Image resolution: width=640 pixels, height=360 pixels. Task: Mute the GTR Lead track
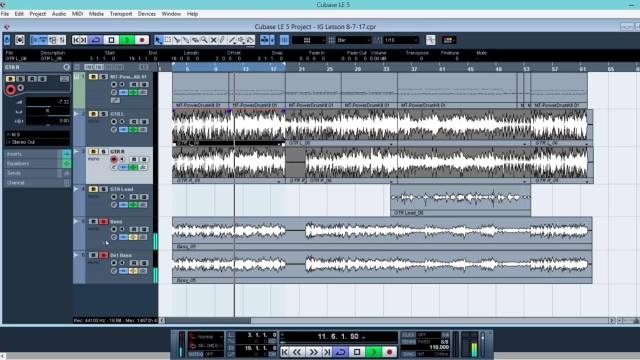tap(93, 189)
